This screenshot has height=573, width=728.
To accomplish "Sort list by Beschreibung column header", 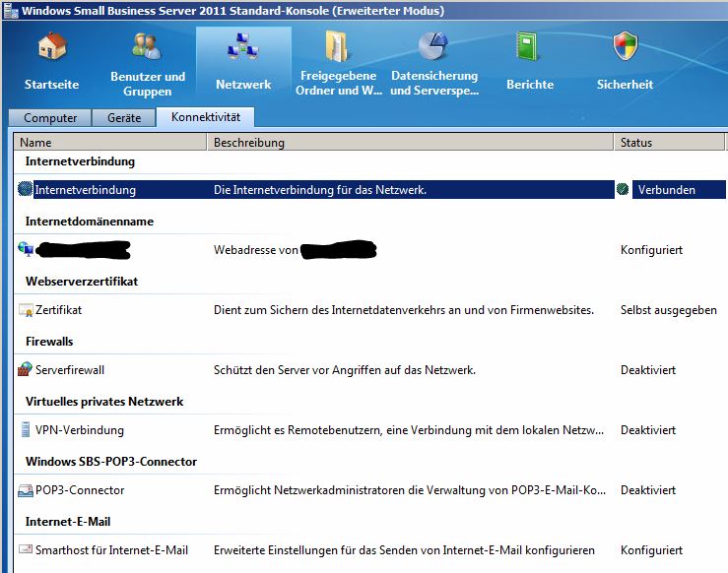I will click(x=410, y=142).
